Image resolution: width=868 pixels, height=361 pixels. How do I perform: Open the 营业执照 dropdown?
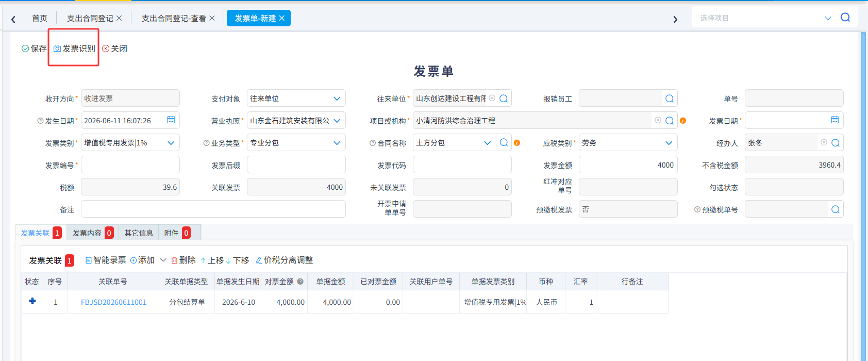coord(337,121)
